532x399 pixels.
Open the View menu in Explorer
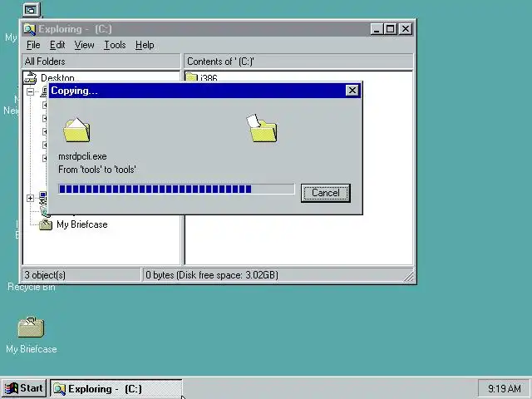(x=84, y=45)
